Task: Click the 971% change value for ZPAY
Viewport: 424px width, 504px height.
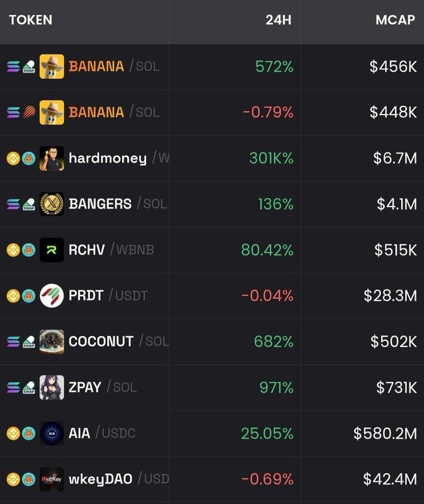Action: 276,387
